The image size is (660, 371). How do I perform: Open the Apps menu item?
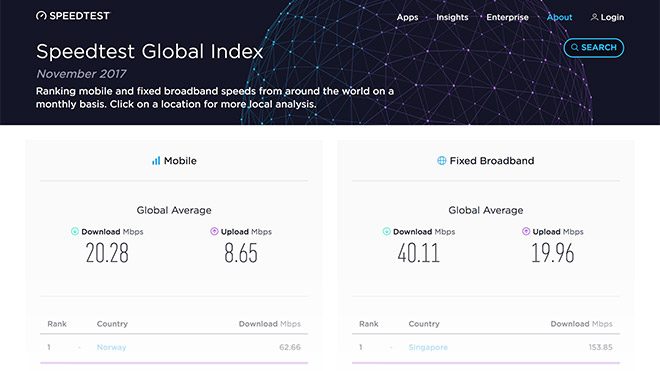tap(407, 17)
